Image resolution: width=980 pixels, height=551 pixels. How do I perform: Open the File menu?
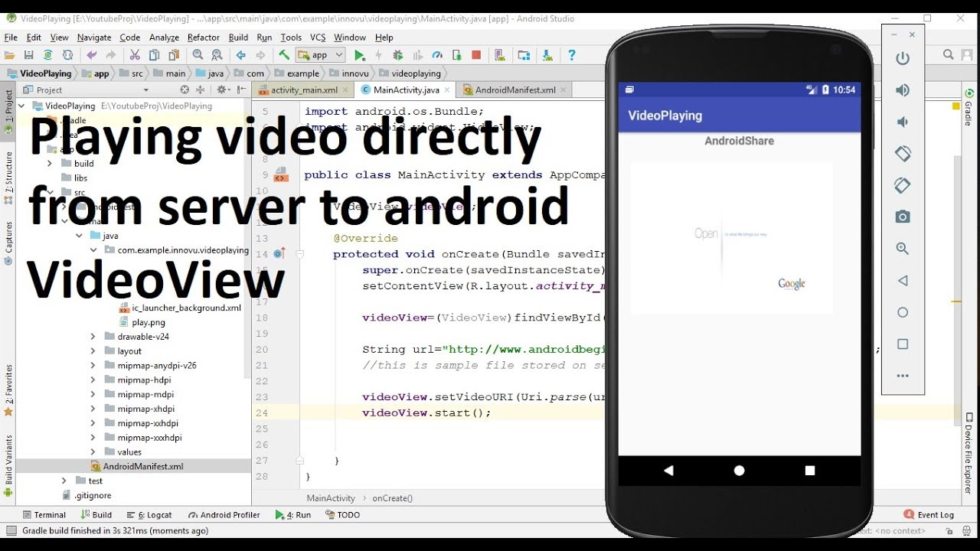[11, 37]
